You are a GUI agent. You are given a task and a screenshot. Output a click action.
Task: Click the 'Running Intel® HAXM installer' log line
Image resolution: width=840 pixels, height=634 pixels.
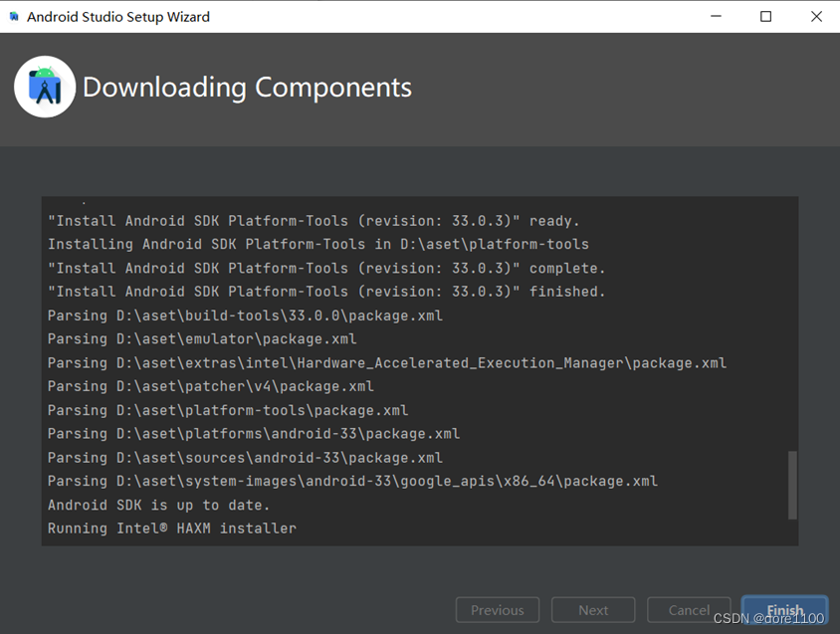coord(172,528)
